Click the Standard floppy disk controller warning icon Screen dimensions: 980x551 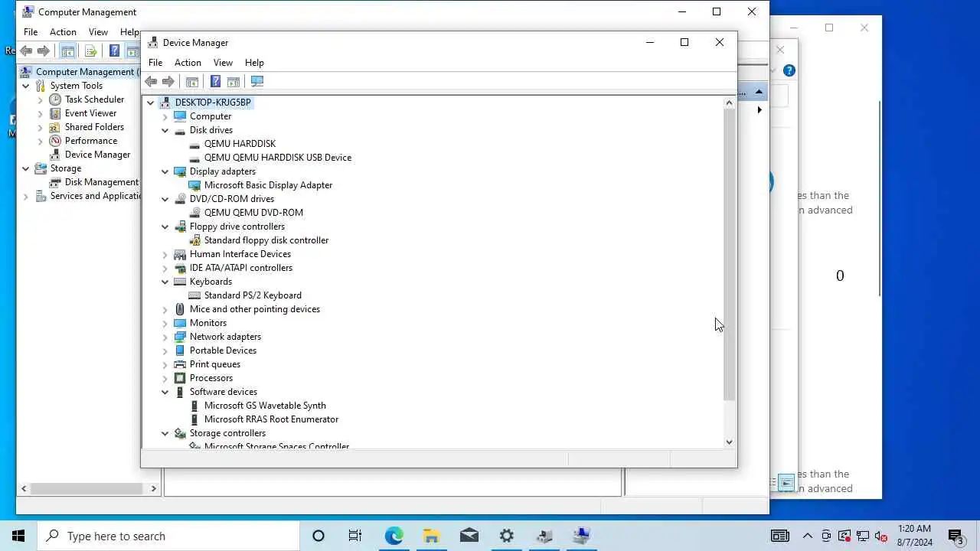click(194, 240)
